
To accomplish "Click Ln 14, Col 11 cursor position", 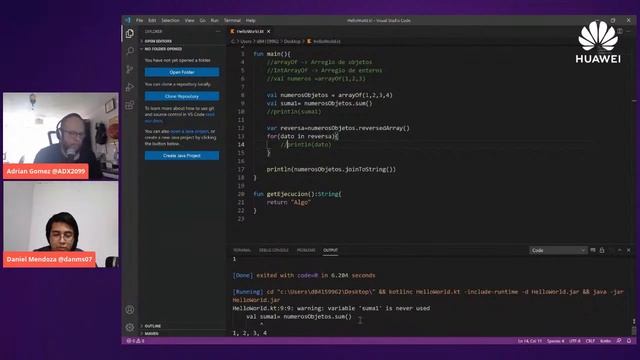I will (530, 341).
